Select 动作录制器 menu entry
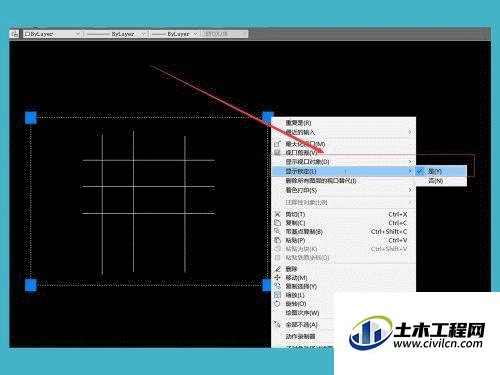The image size is (500, 375). (x=303, y=336)
